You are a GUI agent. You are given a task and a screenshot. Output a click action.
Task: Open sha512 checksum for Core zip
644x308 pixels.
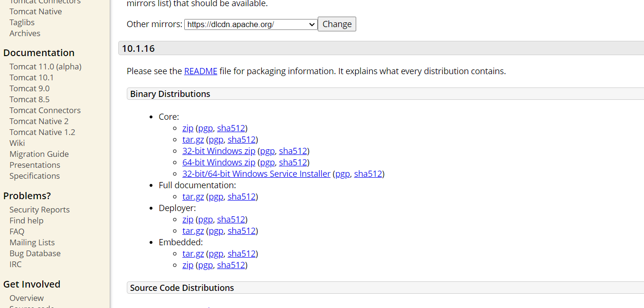231,128
